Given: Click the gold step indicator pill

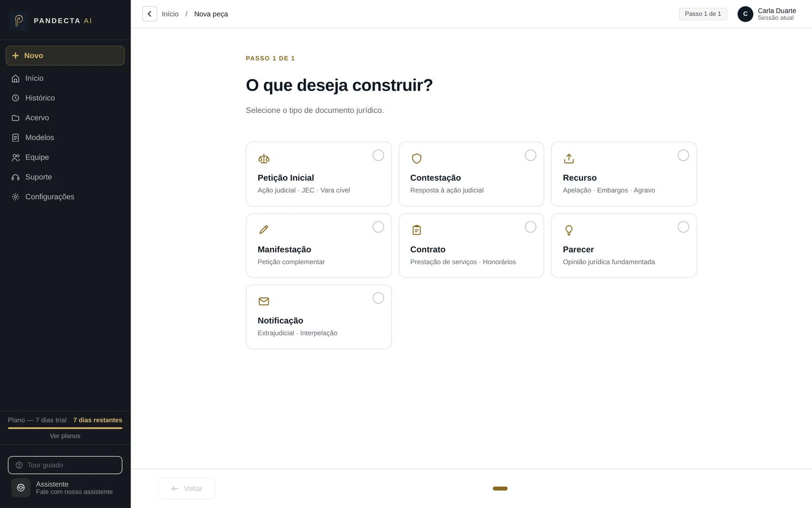Looking at the screenshot, I should tap(500, 489).
